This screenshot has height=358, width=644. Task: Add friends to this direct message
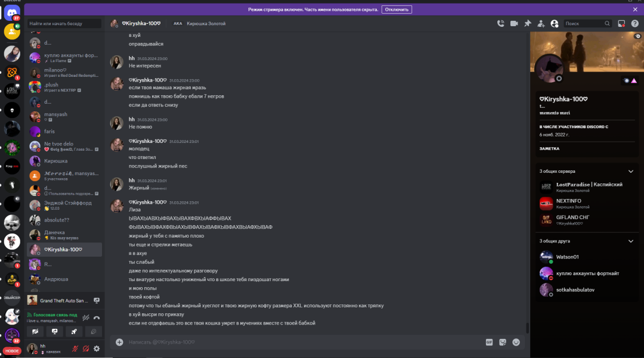541,23
